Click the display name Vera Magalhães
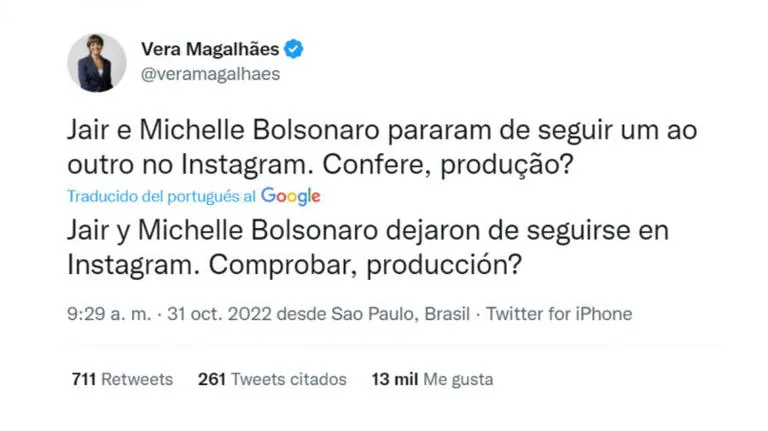 [x=210, y=50]
